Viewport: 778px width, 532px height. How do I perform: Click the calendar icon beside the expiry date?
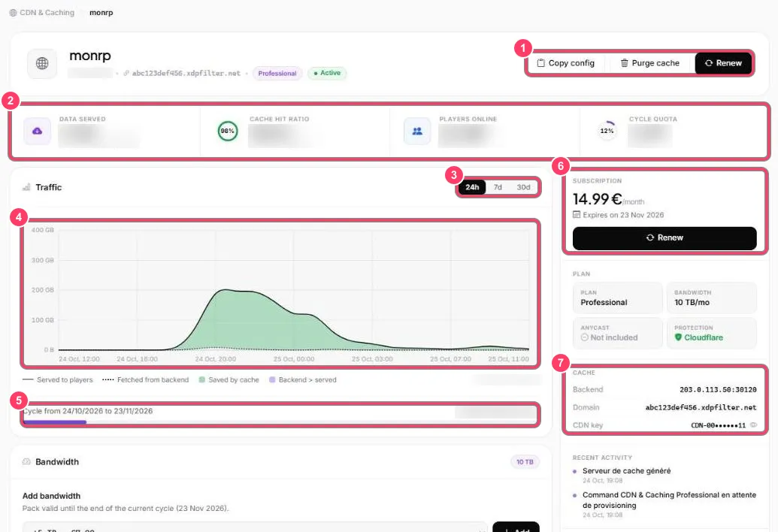click(576, 215)
